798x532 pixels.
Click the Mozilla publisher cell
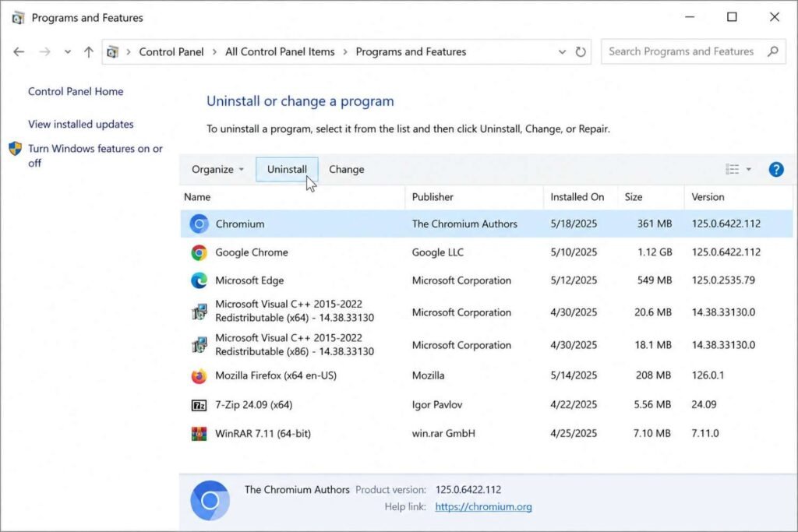click(x=428, y=375)
